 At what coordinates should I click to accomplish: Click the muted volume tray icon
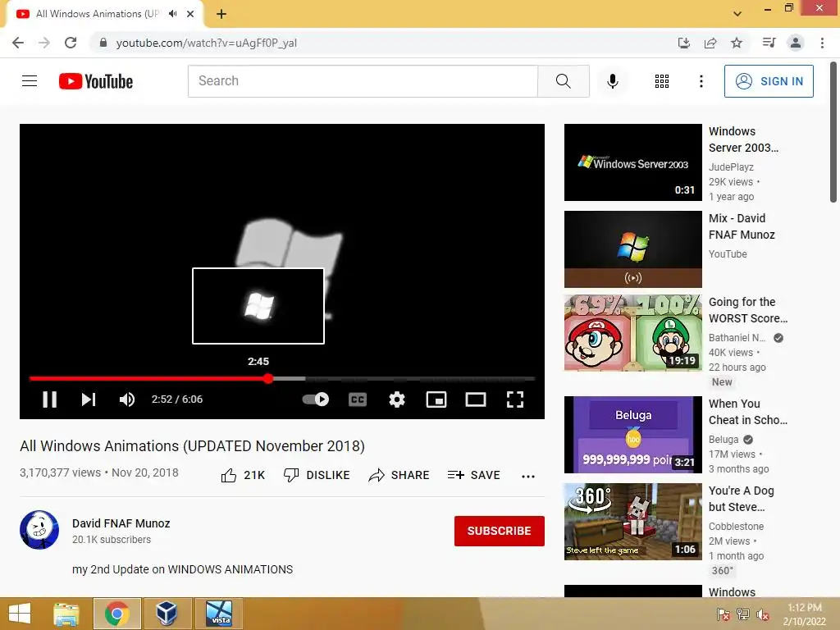pos(763,614)
